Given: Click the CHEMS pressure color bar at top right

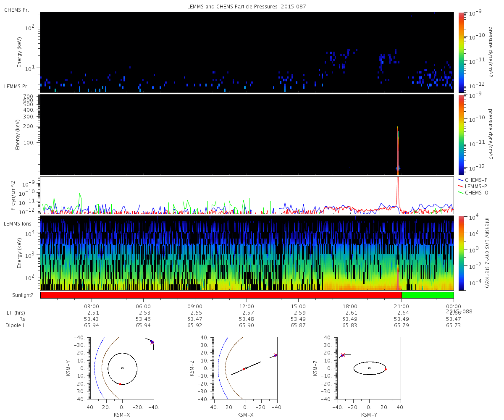Looking at the screenshot, I should 461,52.
